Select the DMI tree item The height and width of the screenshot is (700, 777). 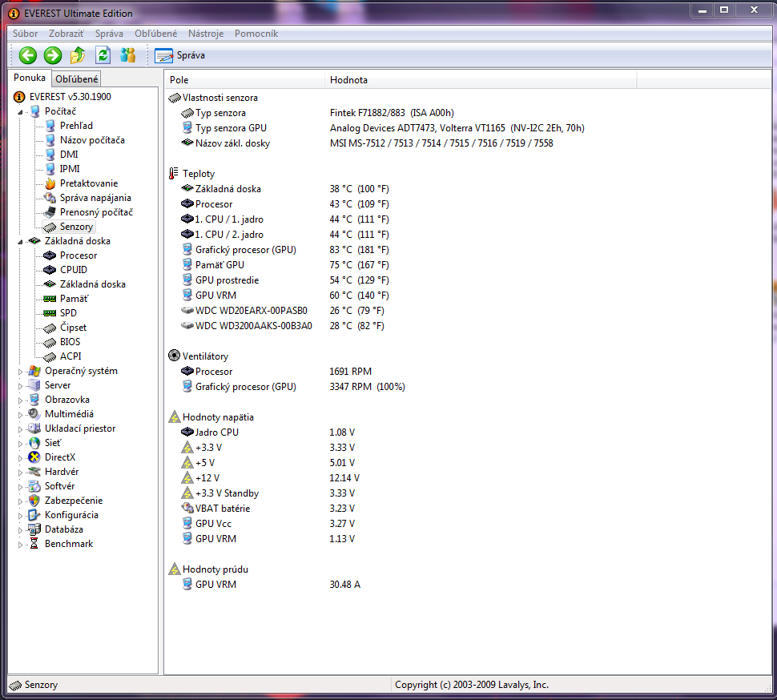click(69, 154)
